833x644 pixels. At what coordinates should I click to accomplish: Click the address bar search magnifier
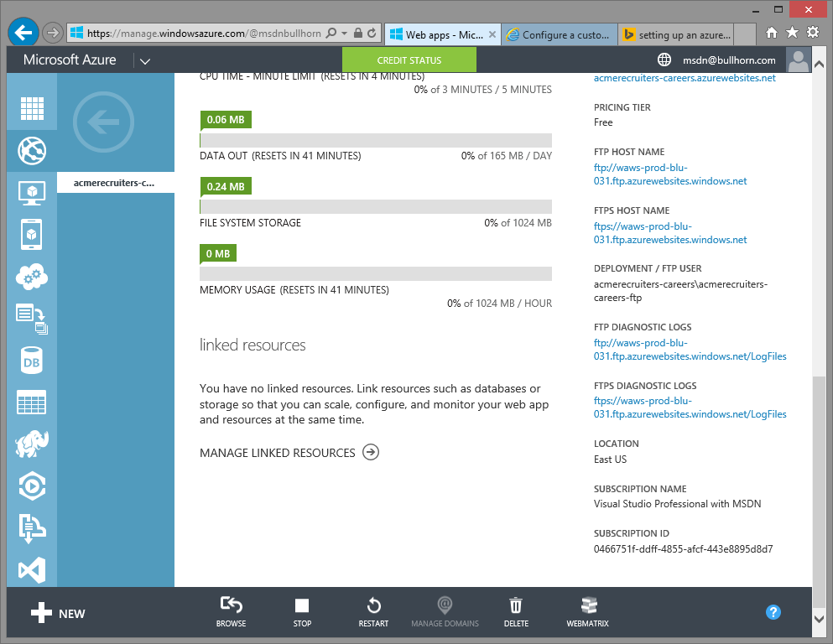[331, 33]
